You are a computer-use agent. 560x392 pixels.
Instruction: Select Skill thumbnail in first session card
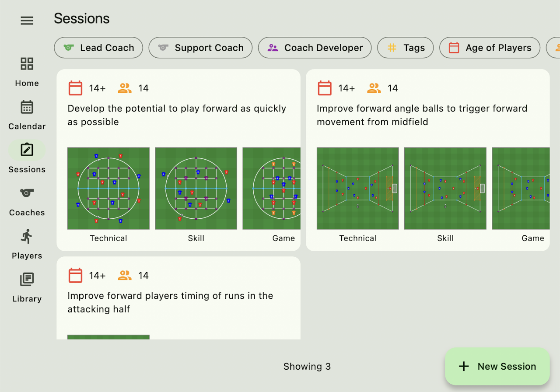(196, 188)
